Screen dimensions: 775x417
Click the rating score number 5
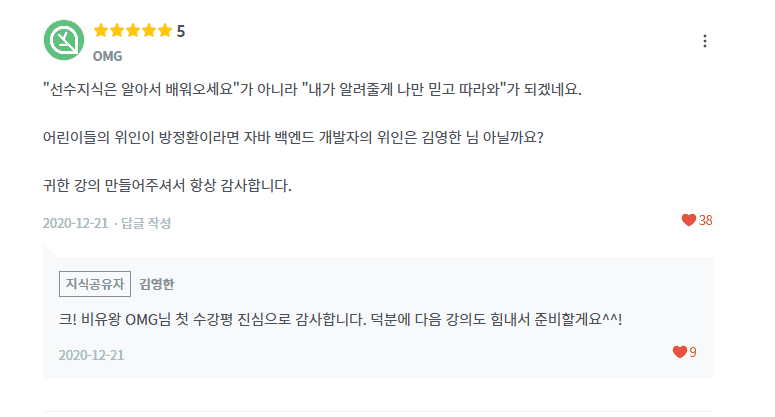tap(181, 31)
